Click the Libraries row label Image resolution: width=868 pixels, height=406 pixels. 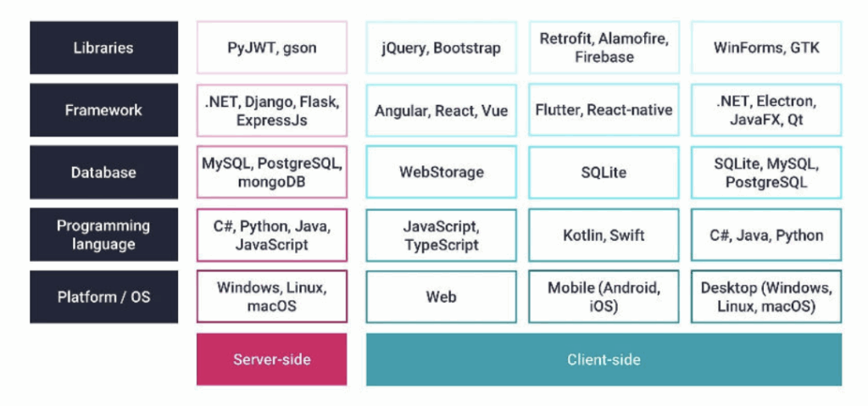[x=103, y=47]
